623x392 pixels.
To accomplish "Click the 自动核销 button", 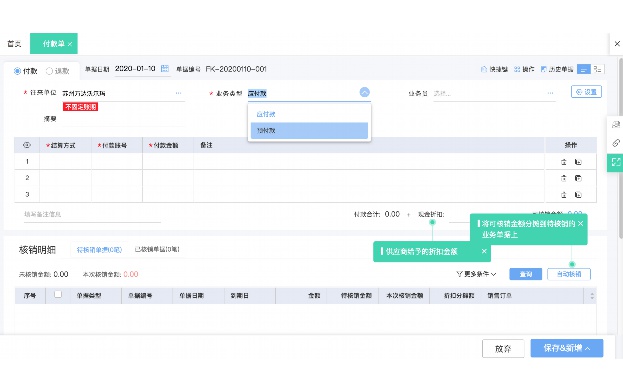I will (x=569, y=274).
